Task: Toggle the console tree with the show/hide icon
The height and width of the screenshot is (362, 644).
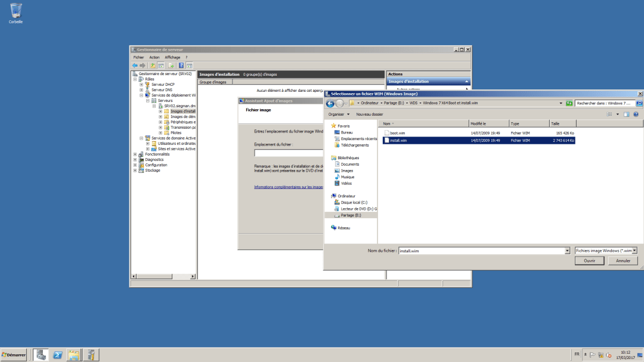Action: 161,65
